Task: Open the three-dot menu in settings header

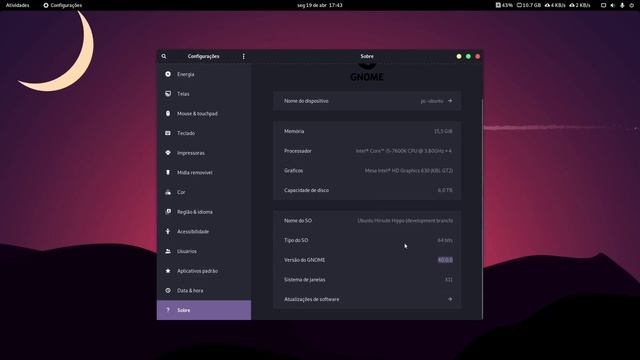Action: point(244,56)
